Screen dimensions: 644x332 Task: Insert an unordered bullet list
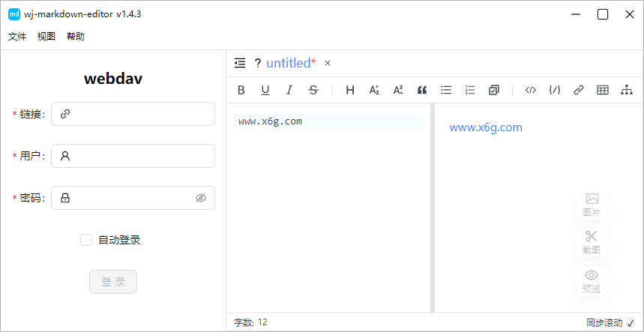coord(446,90)
